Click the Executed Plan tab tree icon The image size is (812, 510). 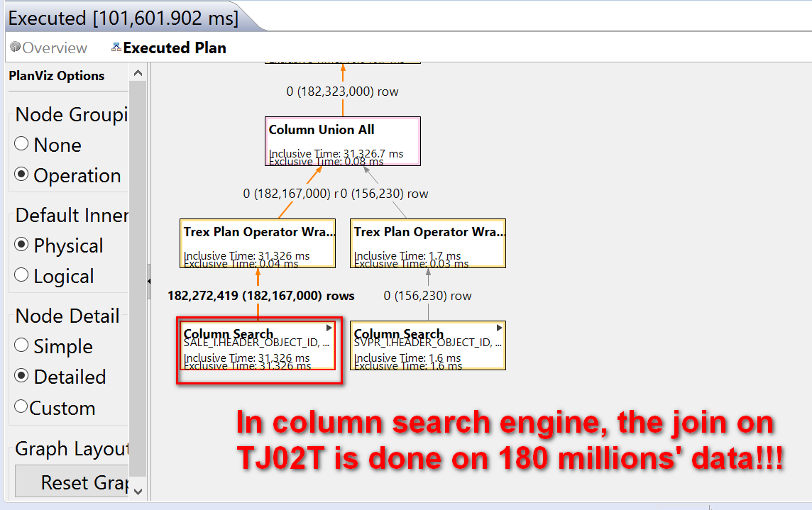(x=116, y=47)
